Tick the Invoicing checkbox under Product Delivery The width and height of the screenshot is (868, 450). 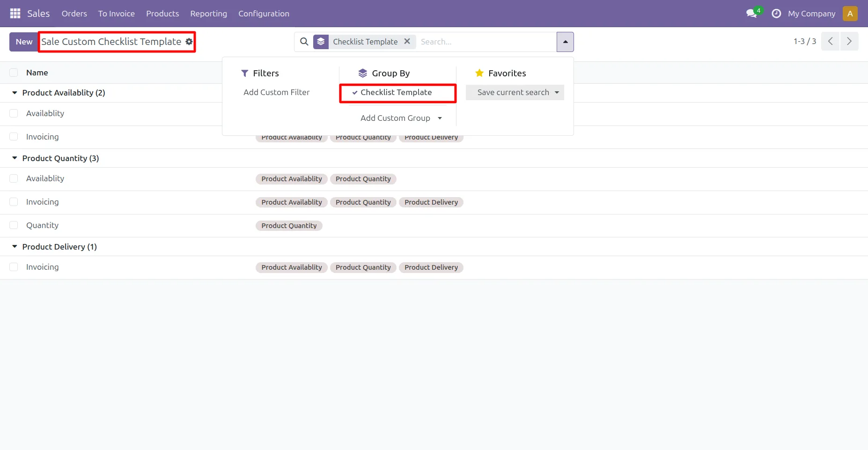14,267
